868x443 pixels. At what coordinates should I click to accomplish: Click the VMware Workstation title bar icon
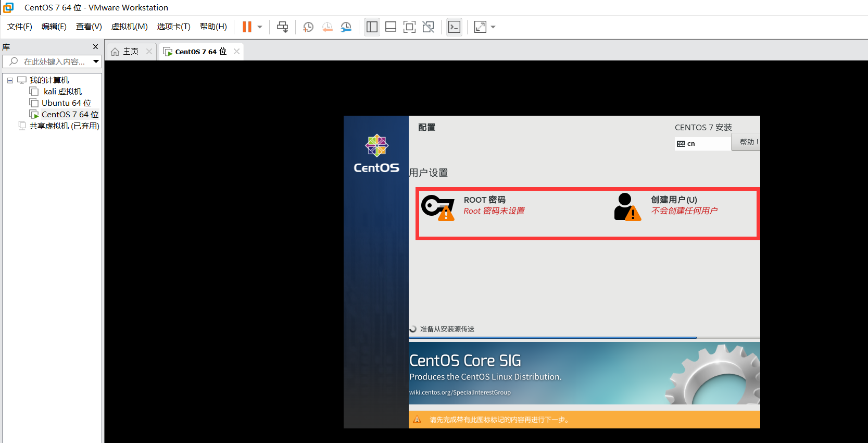[8, 7]
